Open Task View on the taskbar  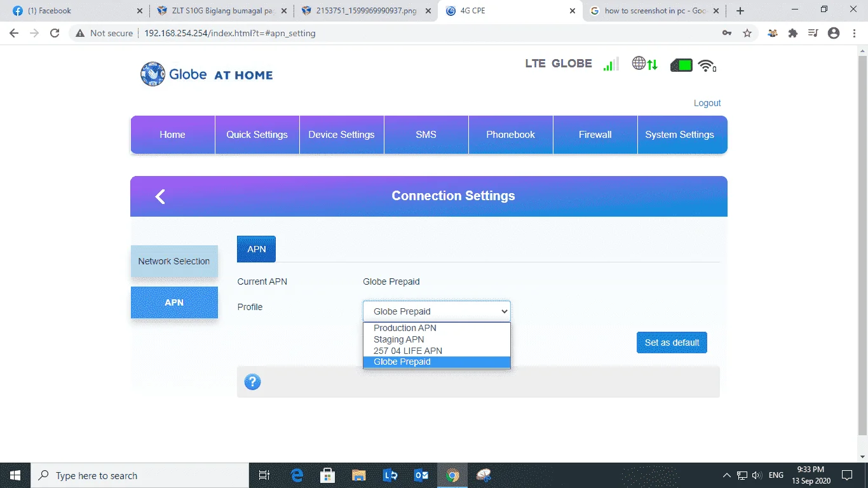264,475
